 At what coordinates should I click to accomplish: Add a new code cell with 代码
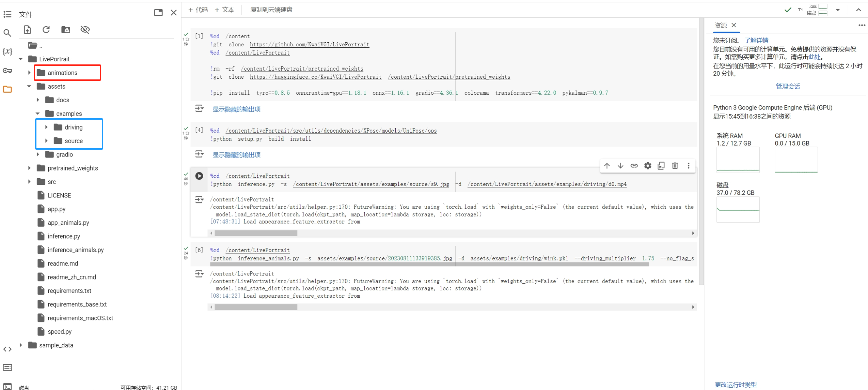(x=198, y=10)
